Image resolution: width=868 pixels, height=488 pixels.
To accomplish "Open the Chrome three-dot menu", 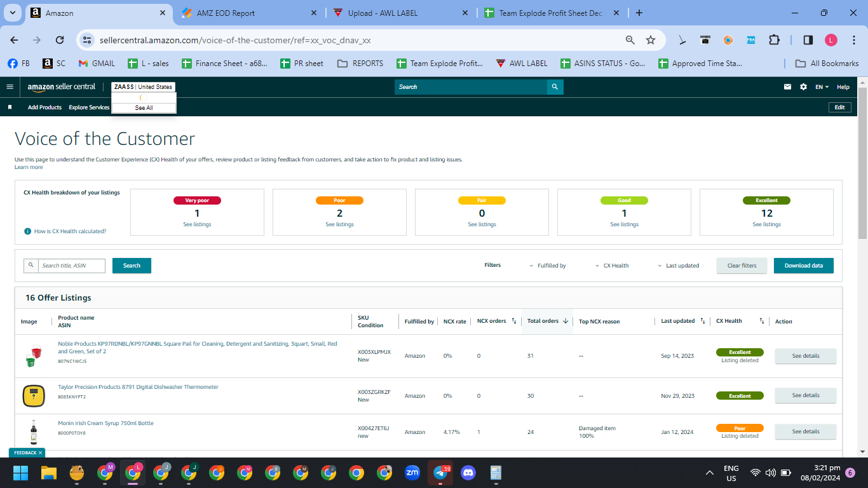I will (x=853, y=40).
